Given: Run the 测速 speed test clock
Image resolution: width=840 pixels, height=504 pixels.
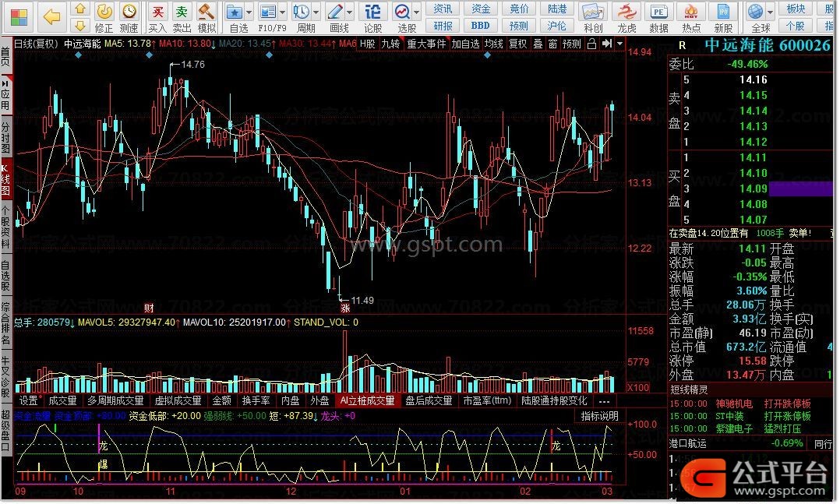Looking at the screenshot, I should 129,17.
